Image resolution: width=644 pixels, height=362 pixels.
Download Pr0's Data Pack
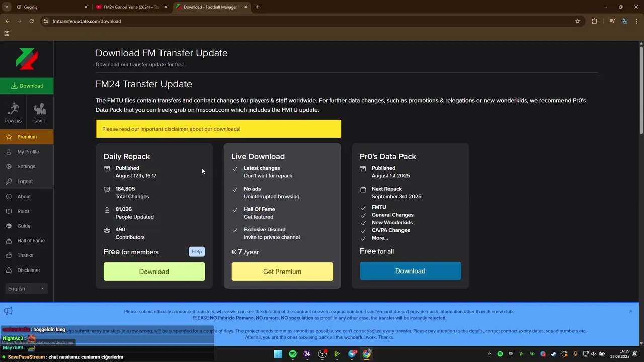(410, 271)
